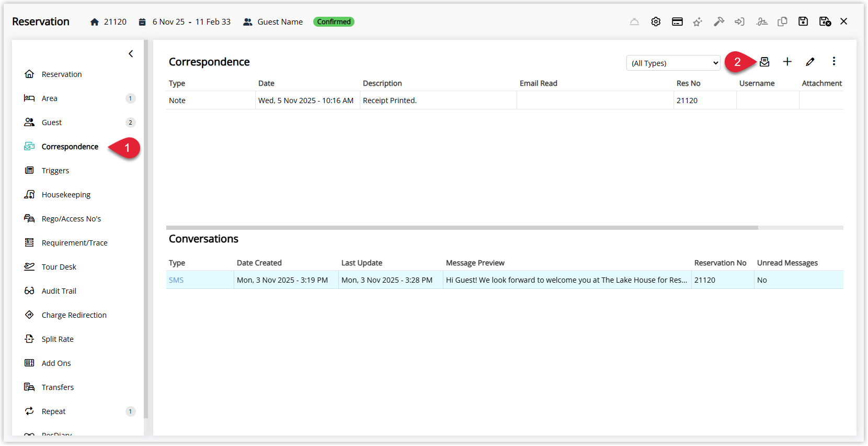
Task: Click the credit card payment icon
Action: click(677, 21)
